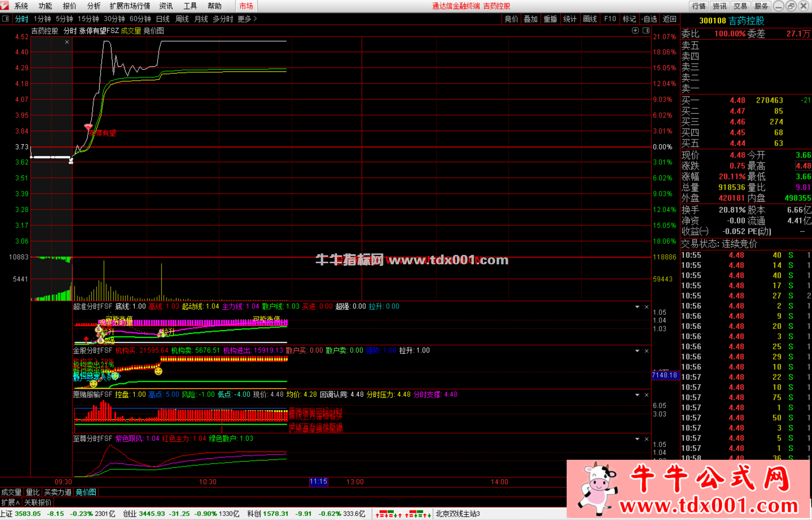Select the 买卖力道 bottom tab
The image size is (812, 520).
(x=58, y=492)
